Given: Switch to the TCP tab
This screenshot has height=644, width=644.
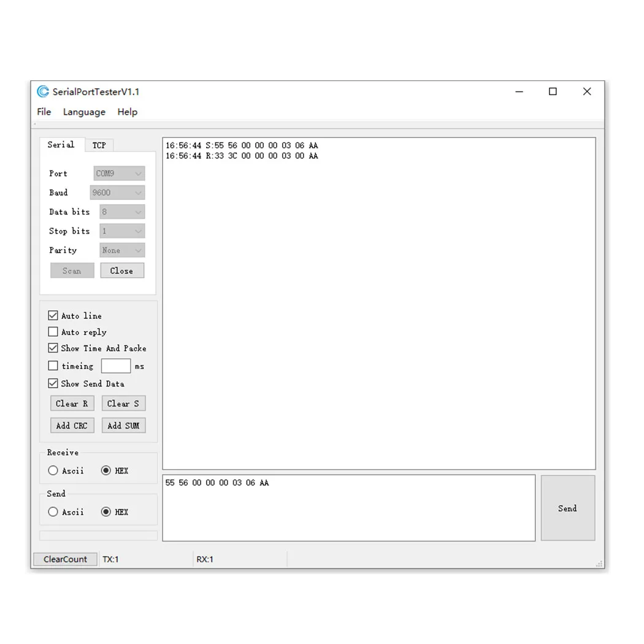Looking at the screenshot, I should [99, 145].
